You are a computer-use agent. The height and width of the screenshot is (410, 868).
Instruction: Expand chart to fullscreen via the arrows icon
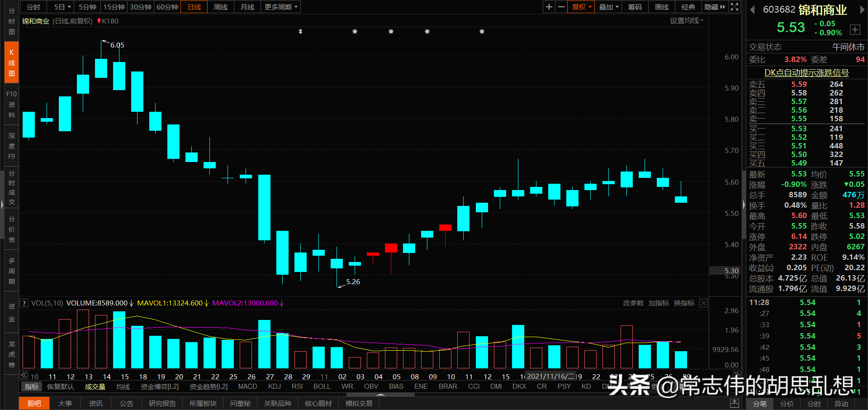(734, 7)
